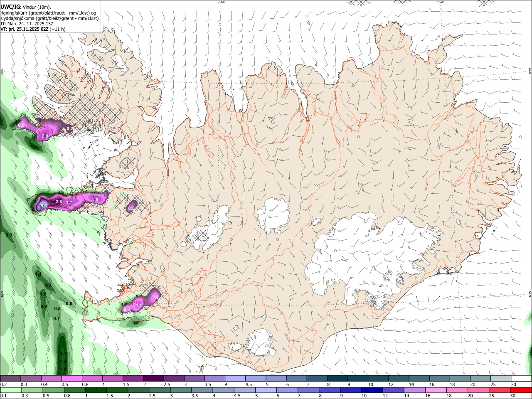The height and width of the screenshot is (399, 532).
Task: Click the 4.5 label in the lower legend row
Action: 238,396
